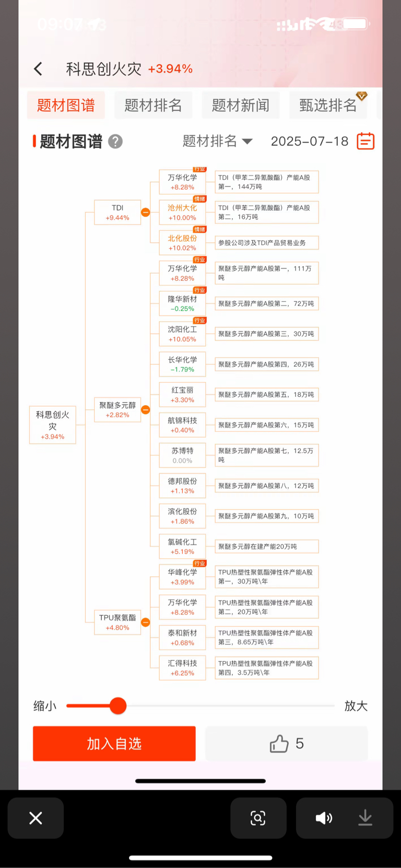Collapse the TPU聚氨酯 branch minus button
The width and height of the screenshot is (401, 868).
point(146,623)
